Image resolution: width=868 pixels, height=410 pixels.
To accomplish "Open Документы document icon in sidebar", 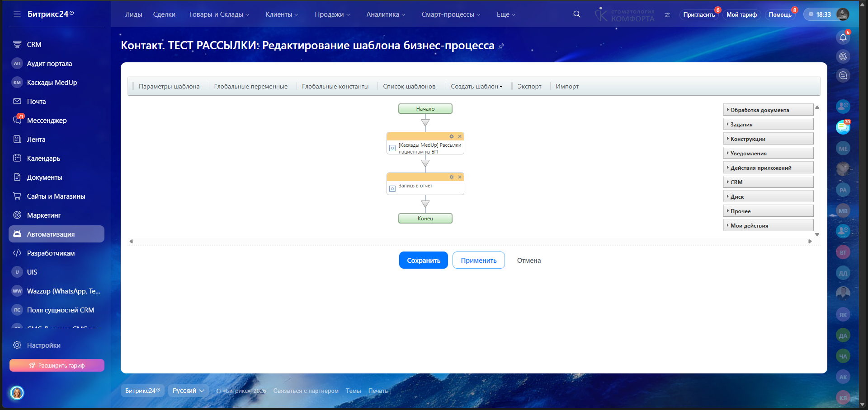I will coord(17,177).
